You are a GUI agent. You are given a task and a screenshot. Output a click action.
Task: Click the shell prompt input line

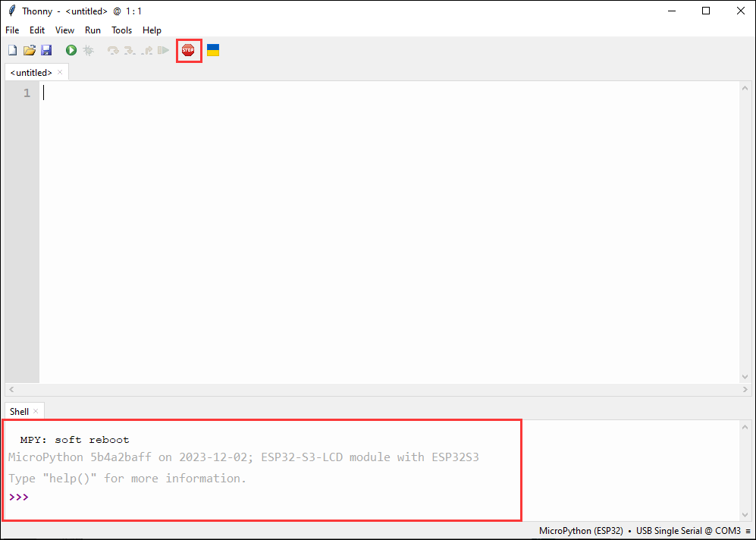tap(227, 498)
